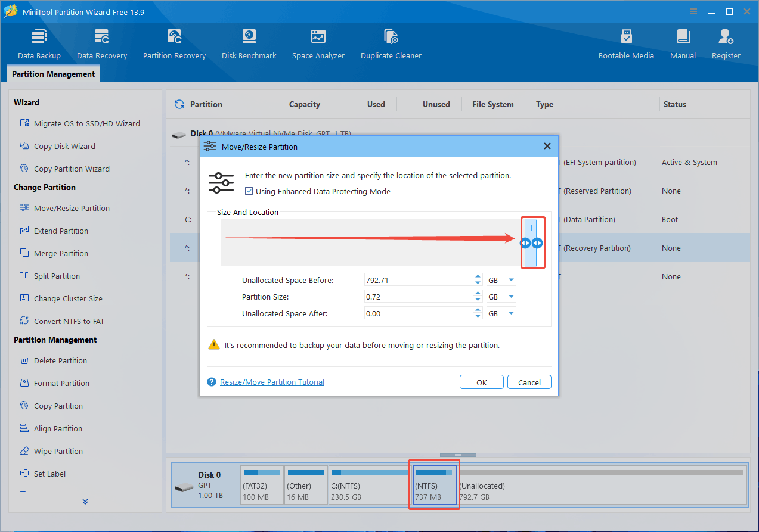Launch the Duplicate Cleaner tool
This screenshot has height=532, width=759.
[391, 44]
